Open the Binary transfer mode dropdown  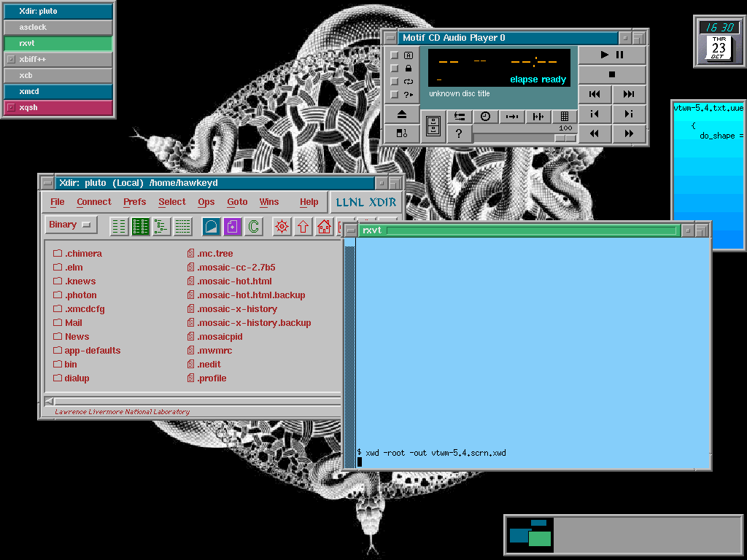[71, 225]
